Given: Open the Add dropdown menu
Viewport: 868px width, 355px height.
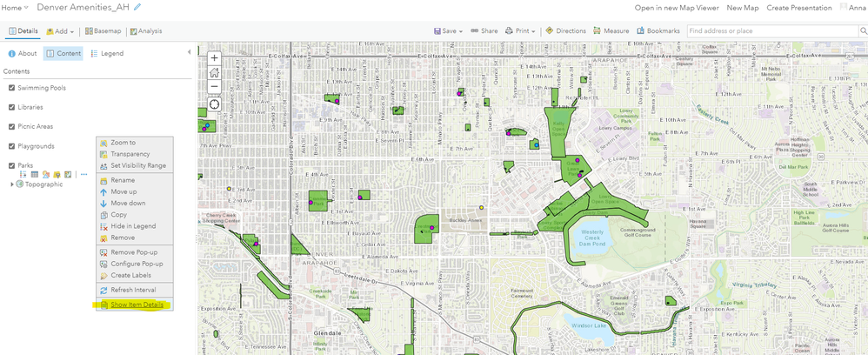Looking at the screenshot, I should point(60,31).
